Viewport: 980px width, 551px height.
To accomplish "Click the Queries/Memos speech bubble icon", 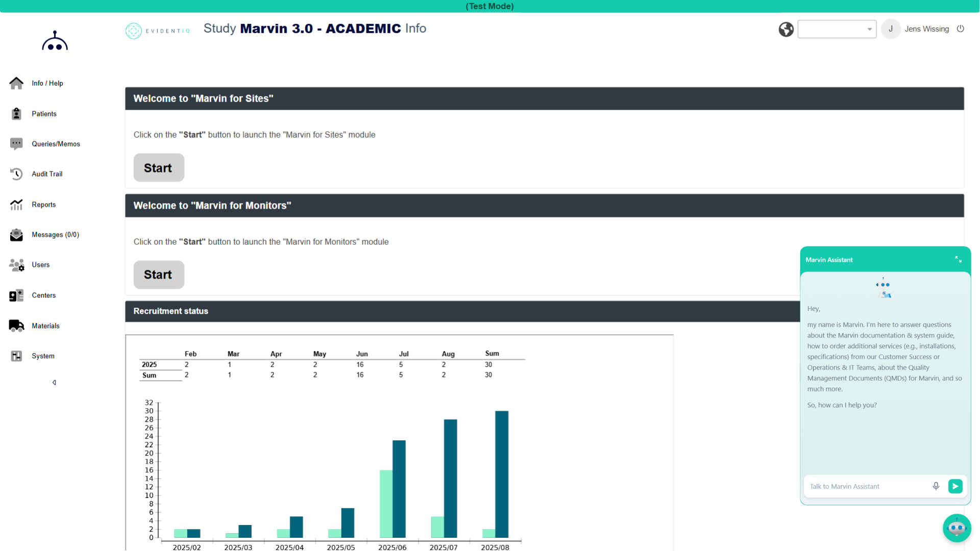I will point(16,144).
